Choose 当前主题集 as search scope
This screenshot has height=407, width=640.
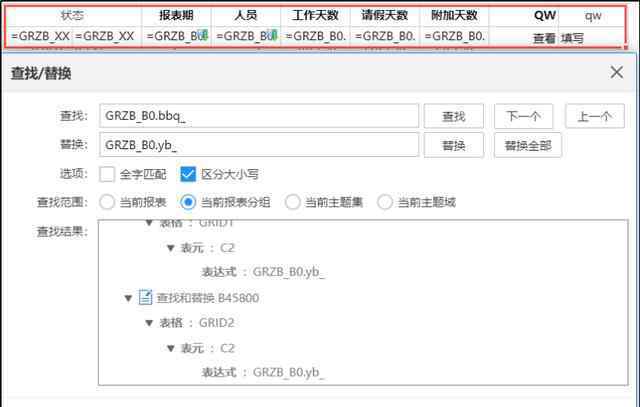(293, 202)
